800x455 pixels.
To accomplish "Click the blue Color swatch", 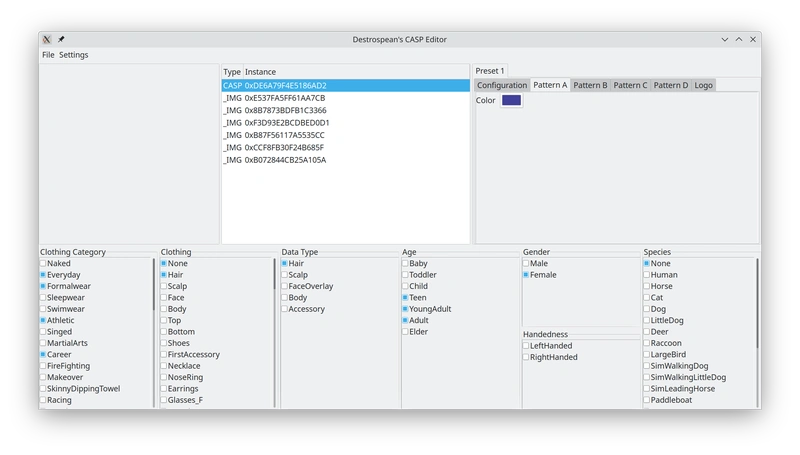I will coord(511,100).
